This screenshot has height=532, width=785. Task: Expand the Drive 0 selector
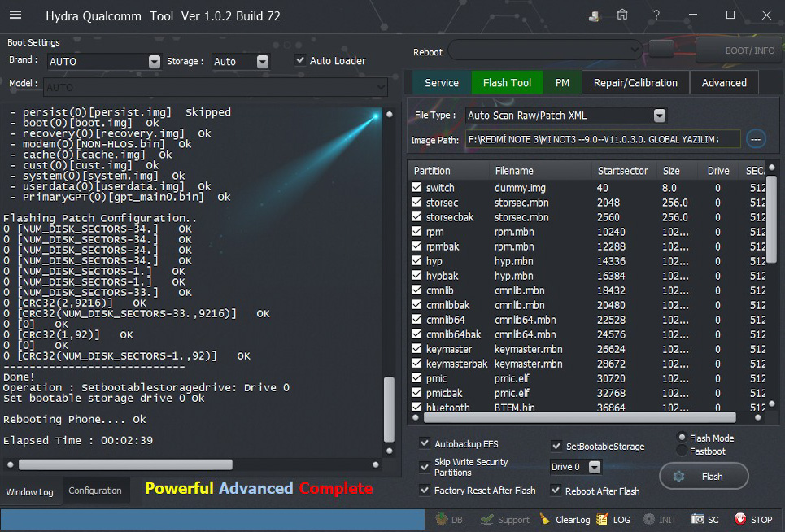tap(595, 467)
